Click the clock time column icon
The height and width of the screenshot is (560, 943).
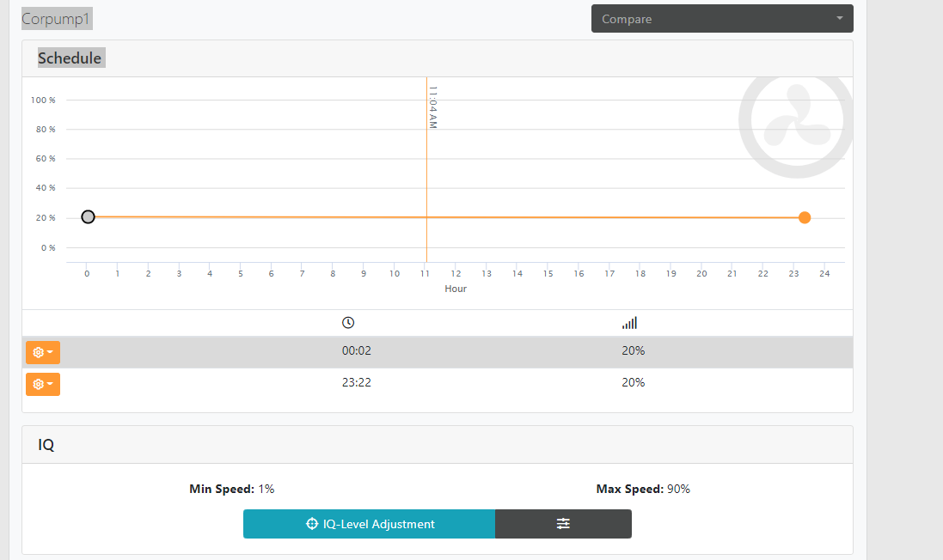coord(347,323)
